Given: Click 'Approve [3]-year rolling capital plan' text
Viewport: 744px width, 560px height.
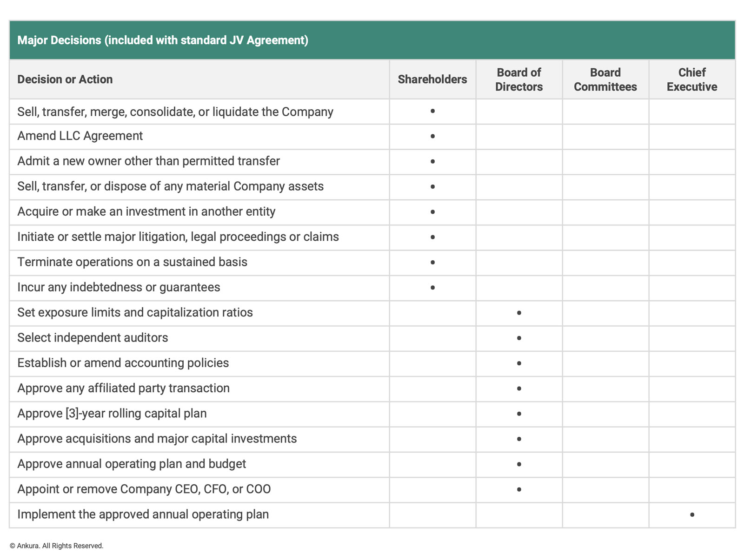Looking at the screenshot, I should (112, 414).
